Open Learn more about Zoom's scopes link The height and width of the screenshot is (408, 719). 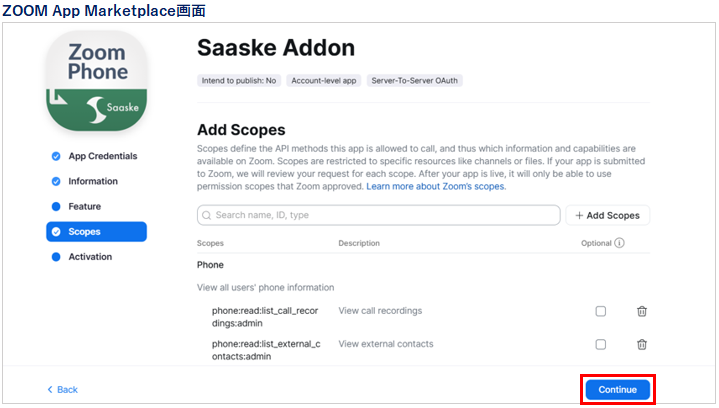(x=436, y=187)
